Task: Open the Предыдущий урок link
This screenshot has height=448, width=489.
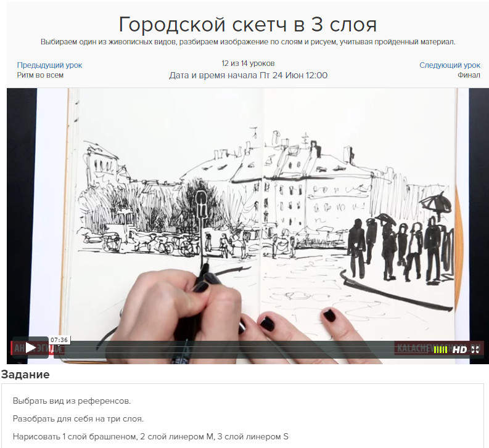Action: (49, 65)
